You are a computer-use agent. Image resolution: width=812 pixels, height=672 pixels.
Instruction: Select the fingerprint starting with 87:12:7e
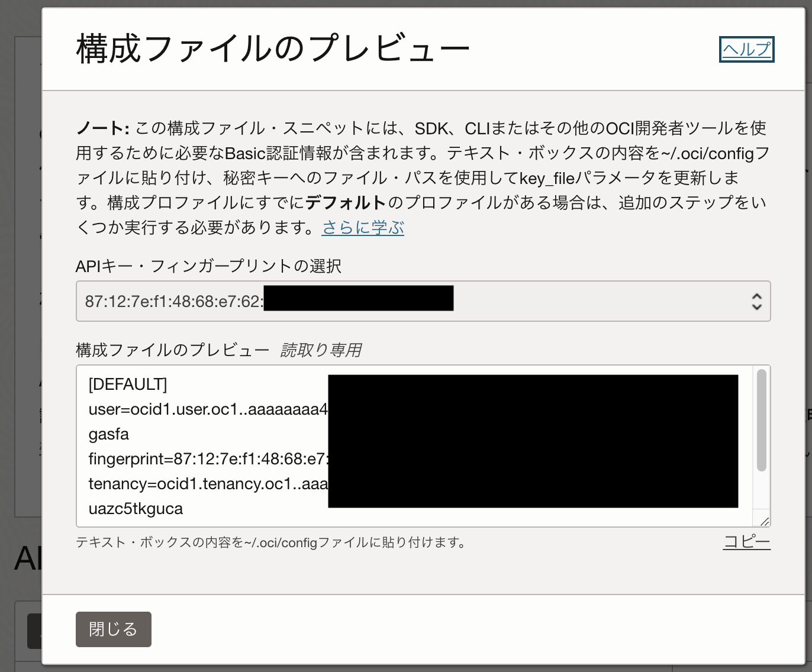(178, 298)
